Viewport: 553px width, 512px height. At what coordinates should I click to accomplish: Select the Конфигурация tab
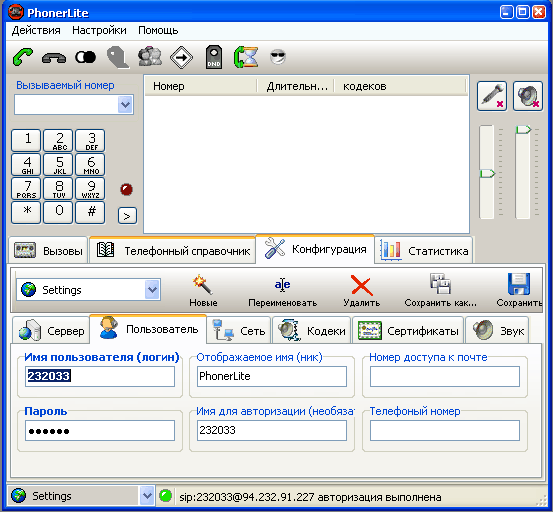315,249
